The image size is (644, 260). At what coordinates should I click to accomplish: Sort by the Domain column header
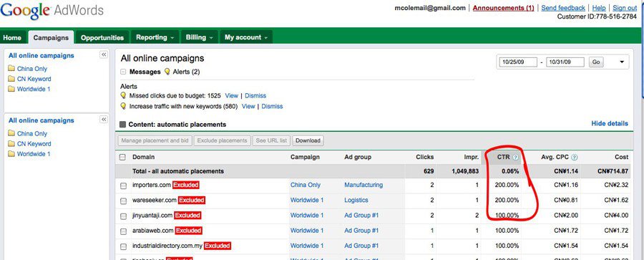pos(144,157)
